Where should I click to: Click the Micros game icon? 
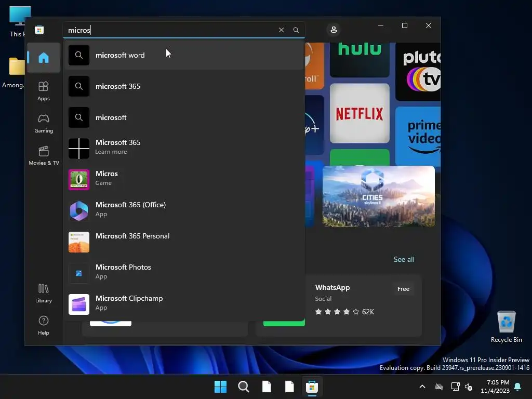79,180
